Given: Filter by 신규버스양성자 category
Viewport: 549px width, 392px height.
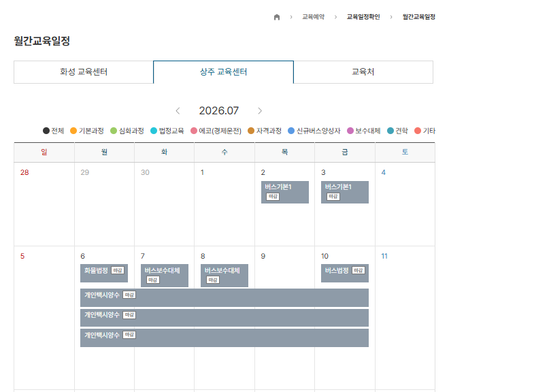Looking at the screenshot, I should pos(314,131).
